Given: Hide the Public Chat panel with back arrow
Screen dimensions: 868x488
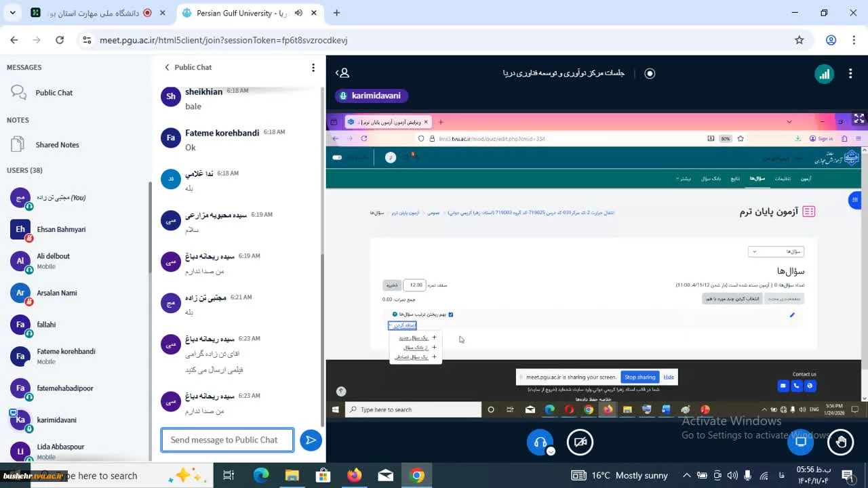Looking at the screenshot, I should (167, 68).
